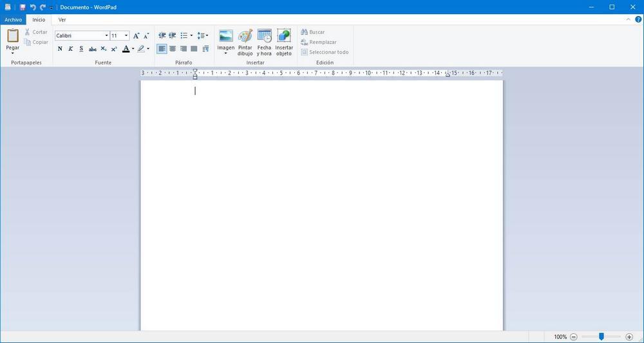644x343 pixels.
Task: Toggle italic (K) formatting
Action: [71, 49]
